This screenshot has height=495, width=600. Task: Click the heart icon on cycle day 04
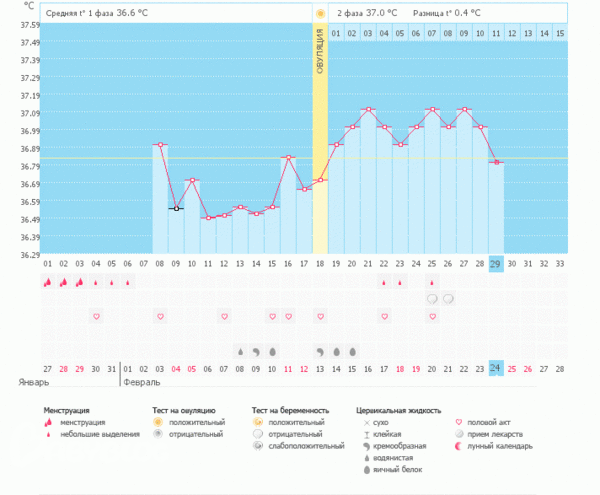(x=96, y=316)
